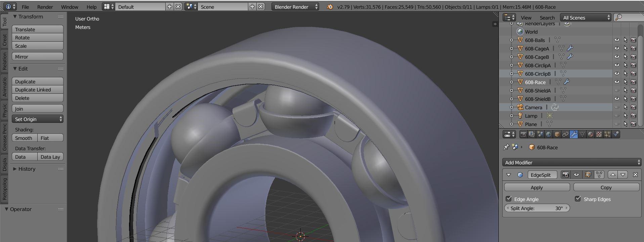Uncheck the Edge Angle checkbox
644x242 pixels.
(x=509, y=199)
